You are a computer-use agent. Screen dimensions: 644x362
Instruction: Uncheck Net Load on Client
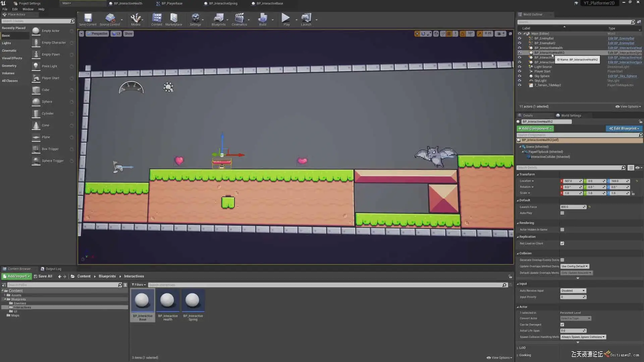coord(562,244)
